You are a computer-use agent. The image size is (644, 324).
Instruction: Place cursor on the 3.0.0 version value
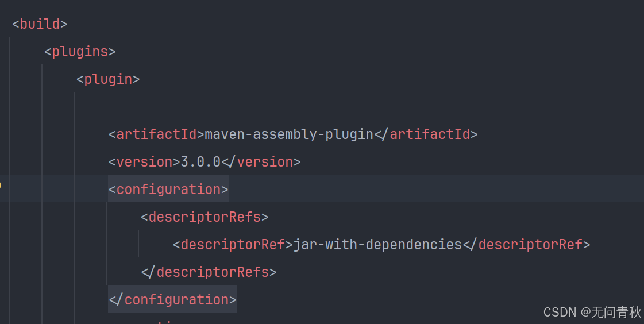[200, 162]
